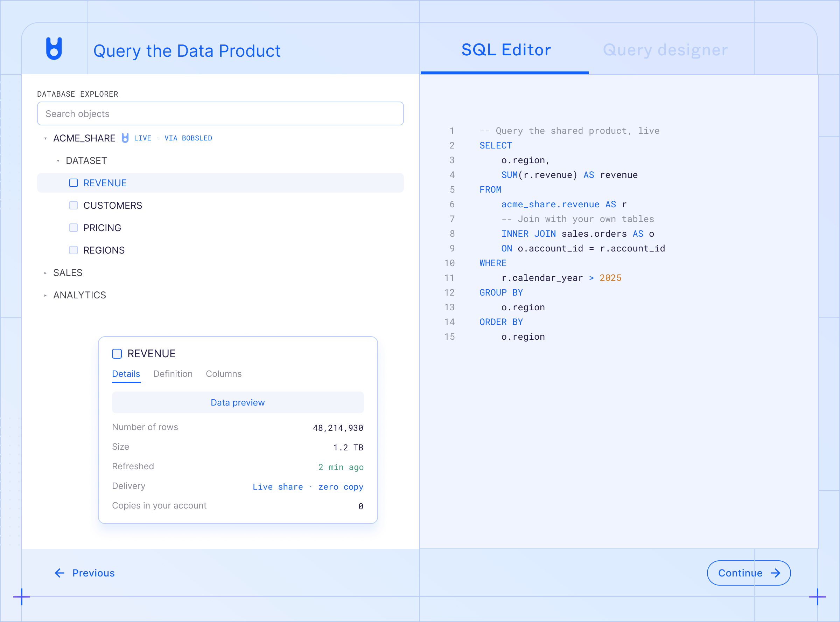Click the ORDER BY keyword on line 14

click(x=501, y=322)
